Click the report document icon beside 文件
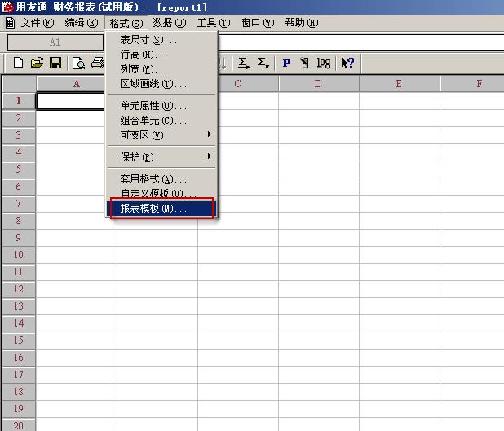The image size is (504, 431). pos(11,23)
